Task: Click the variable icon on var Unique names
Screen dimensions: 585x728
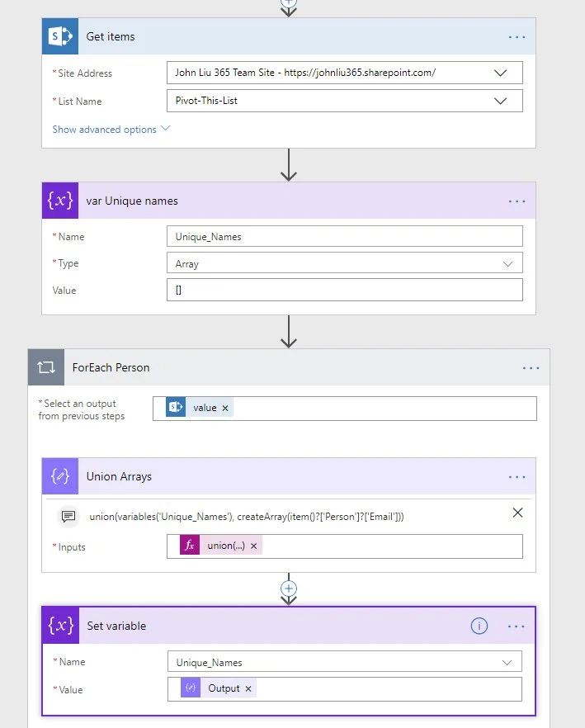Action: pos(60,201)
